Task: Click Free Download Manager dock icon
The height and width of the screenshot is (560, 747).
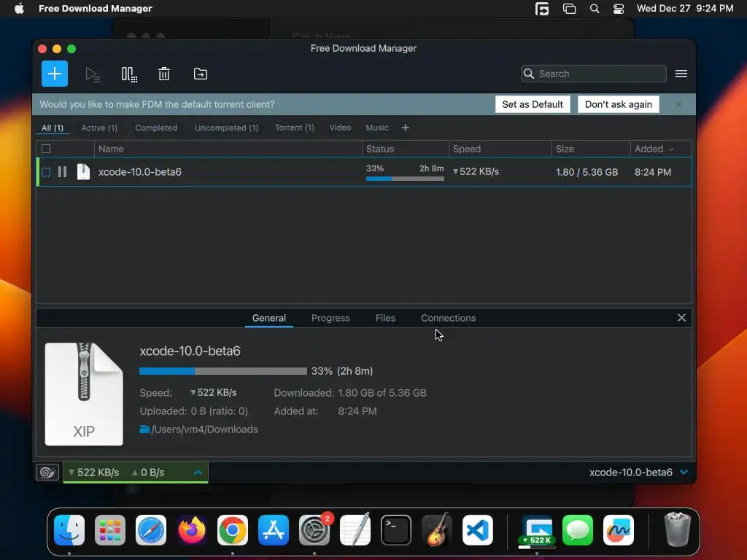Action: point(537,530)
